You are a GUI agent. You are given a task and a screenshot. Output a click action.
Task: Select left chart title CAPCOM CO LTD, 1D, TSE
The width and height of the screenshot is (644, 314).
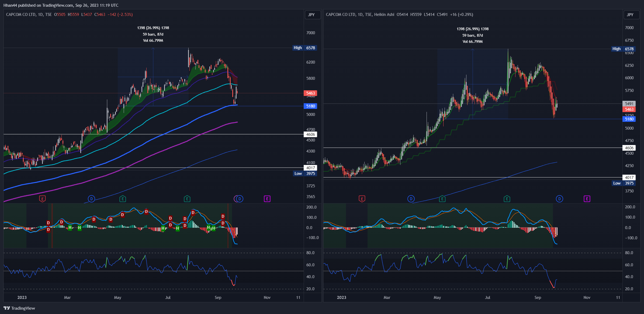[29, 15]
